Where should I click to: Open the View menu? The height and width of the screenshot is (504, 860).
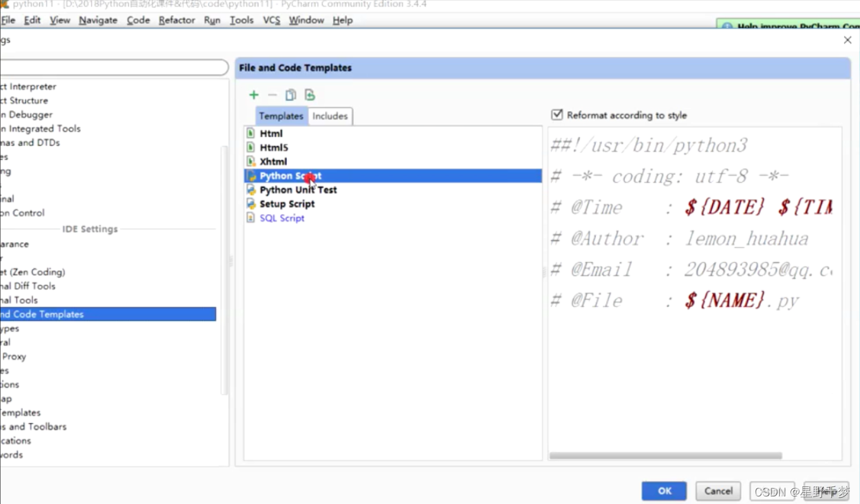(60, 20)
